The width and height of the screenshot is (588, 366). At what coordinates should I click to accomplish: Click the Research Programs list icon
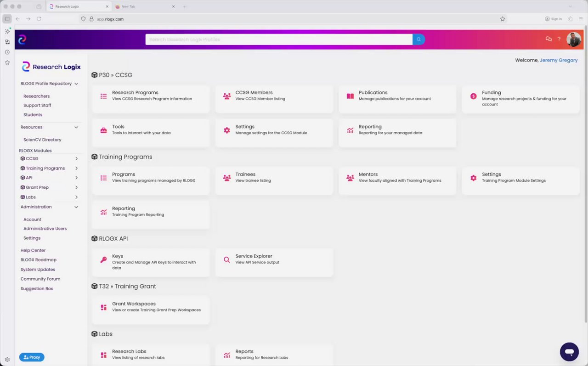(104, 96)
